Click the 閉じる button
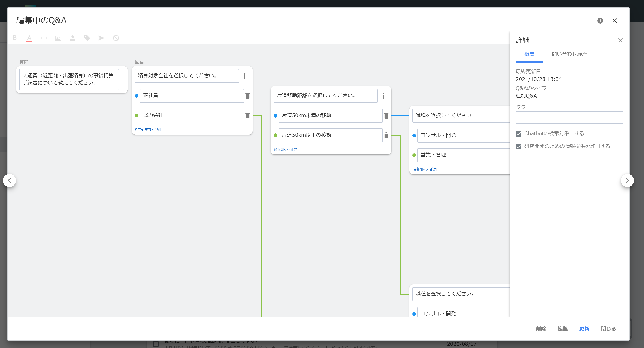 (x=608, y=328)
